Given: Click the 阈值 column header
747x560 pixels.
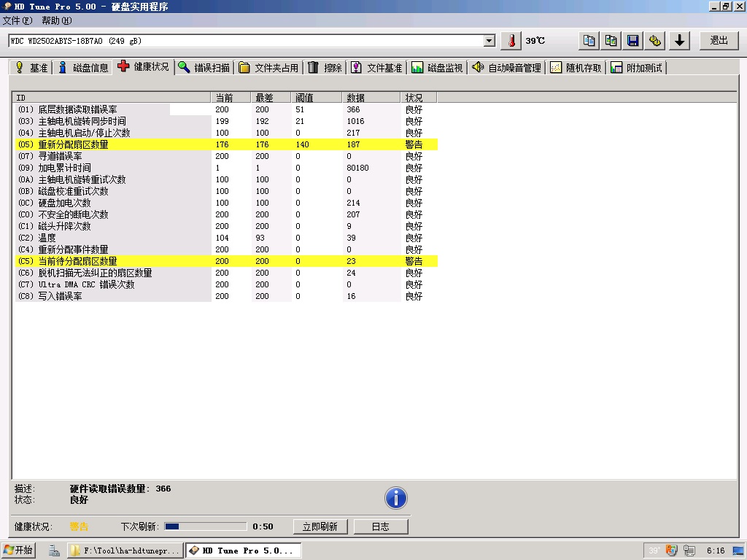Looking at the screenshot, I should click(317, 98).
